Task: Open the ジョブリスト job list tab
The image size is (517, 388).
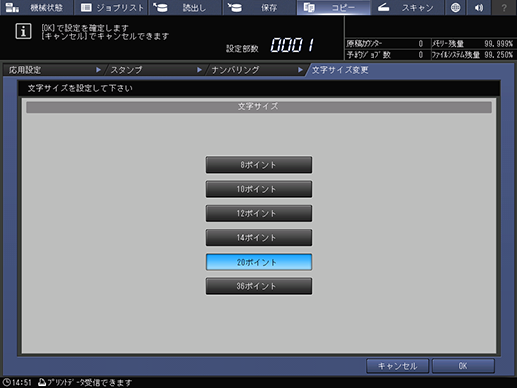Action: pos(111,7)
